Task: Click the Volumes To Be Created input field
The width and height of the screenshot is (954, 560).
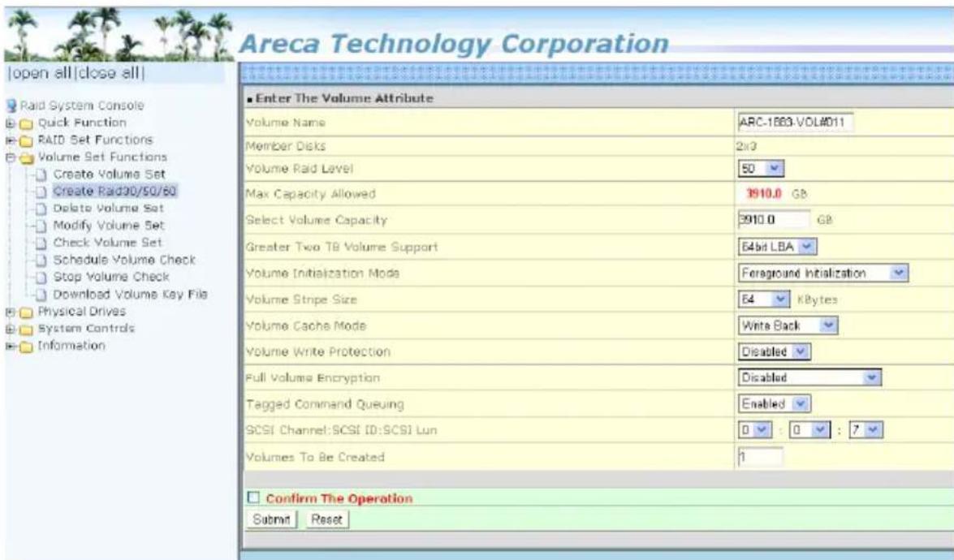Action: click(x=760, y=457)
